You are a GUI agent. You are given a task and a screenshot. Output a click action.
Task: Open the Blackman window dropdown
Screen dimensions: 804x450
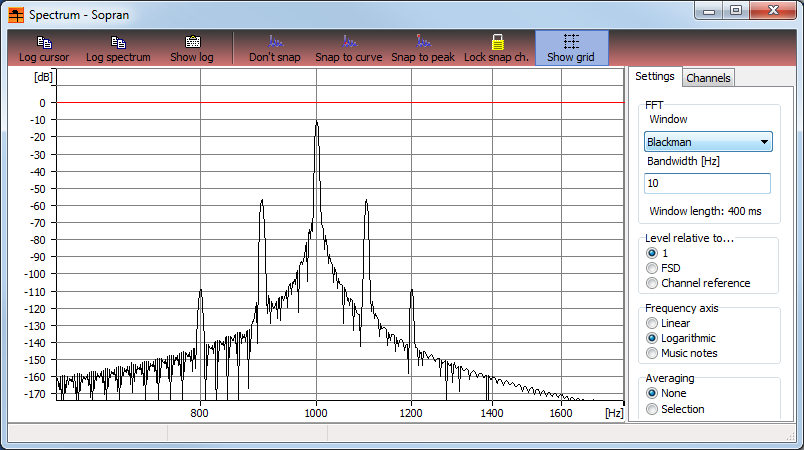[x=708, y=143]
